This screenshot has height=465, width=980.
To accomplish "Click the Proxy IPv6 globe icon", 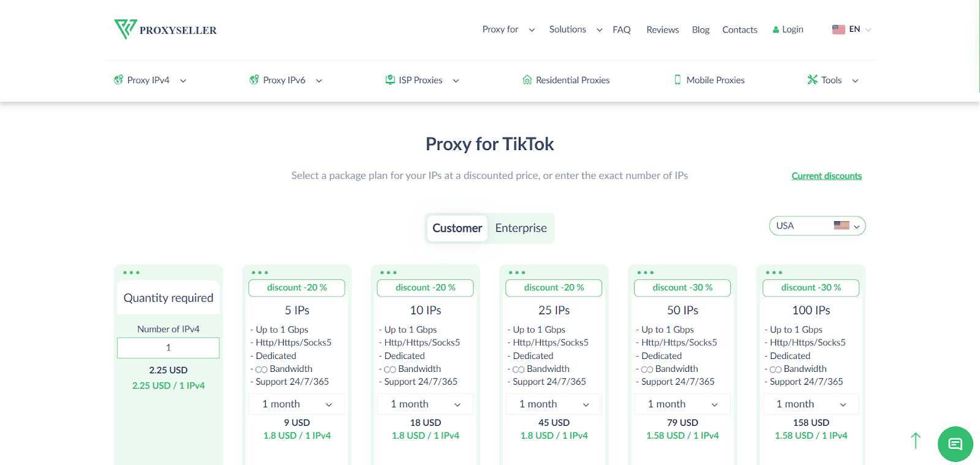I will point(254,80).
